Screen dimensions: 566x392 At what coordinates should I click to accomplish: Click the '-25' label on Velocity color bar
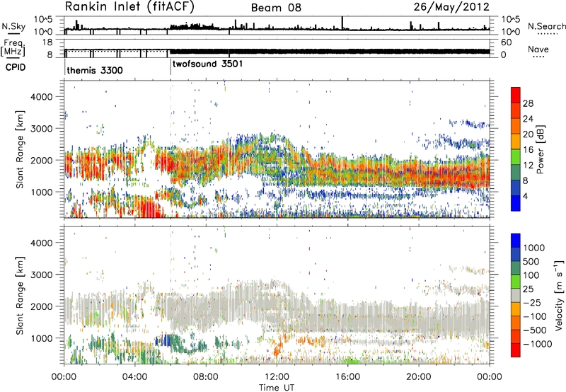click(x=532, y=302)
